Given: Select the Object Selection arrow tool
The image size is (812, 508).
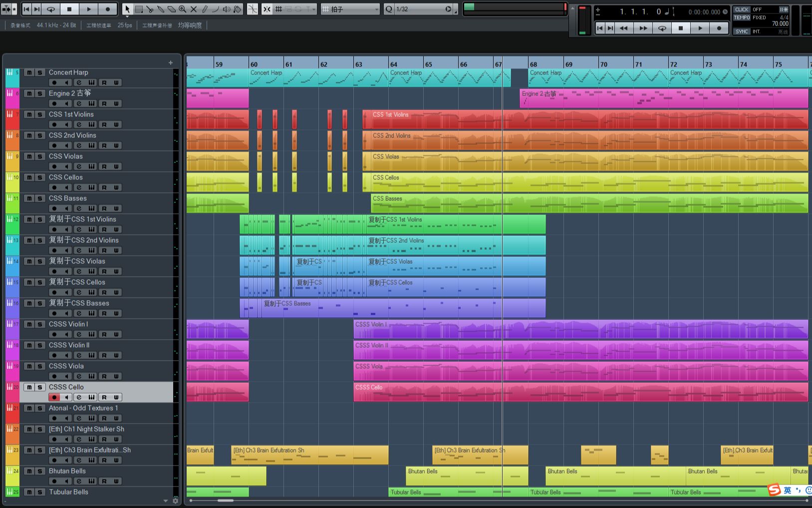Looking at the screenshot, I should click(127, 9).
